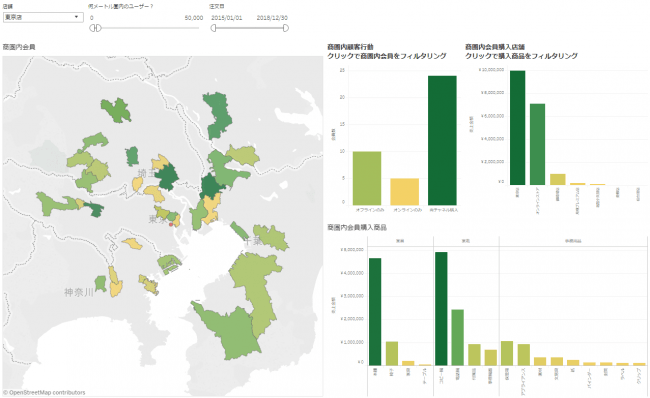
Task: Click the first dark green bar in product chart
Action: click(x=375, y=312)
